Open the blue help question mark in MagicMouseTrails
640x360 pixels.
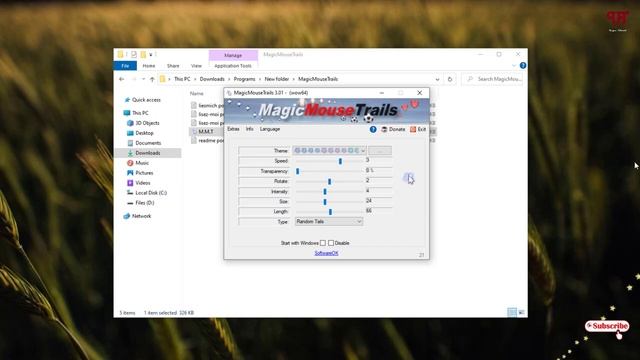pyautogui.click(x=373, y=129)
